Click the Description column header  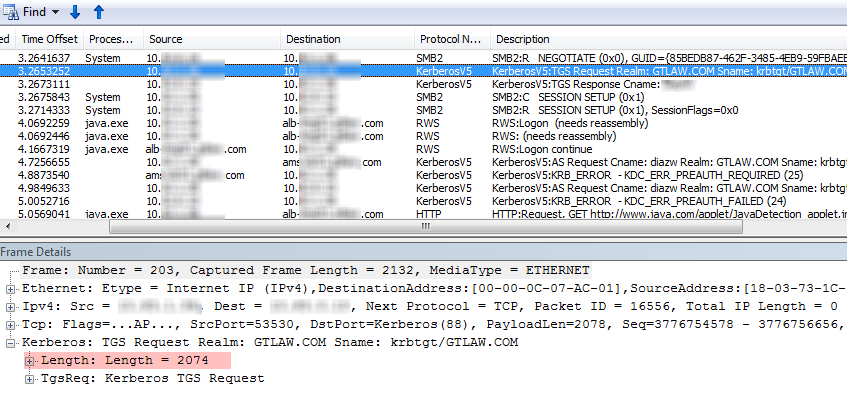(528, 39)
